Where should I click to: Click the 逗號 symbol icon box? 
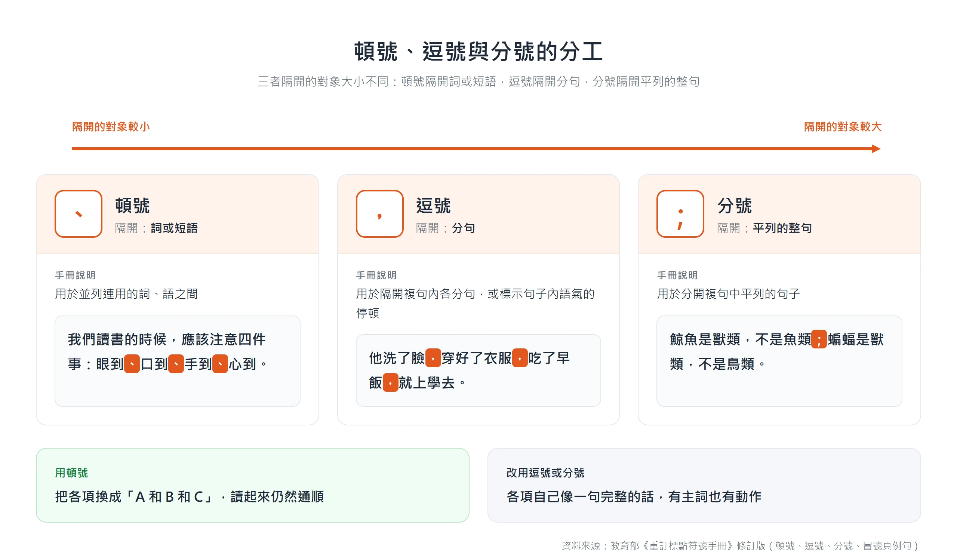click(379, 214)
